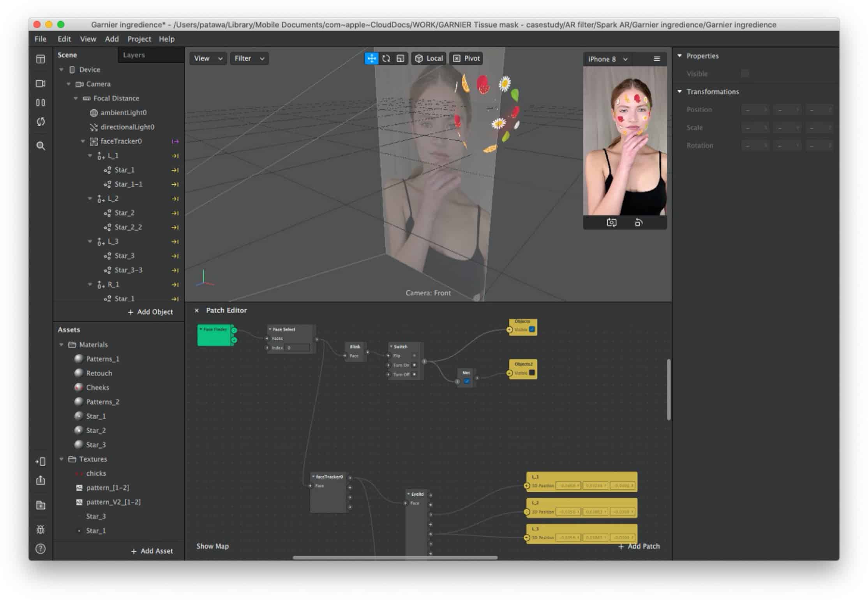Toggle Local coordinate mode
The height and width of the screenshot is (600, 868).
point(429,58)
